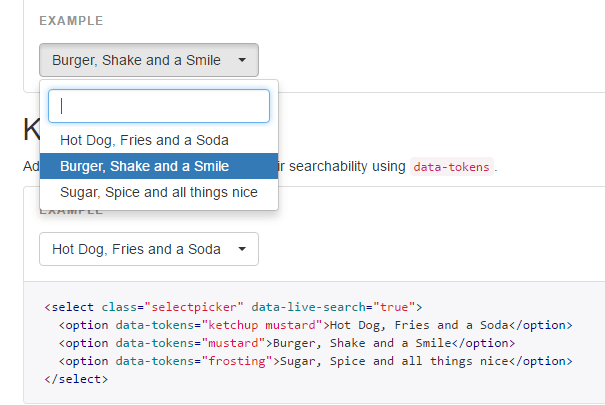Image resolution: width=605 pixels, height=405 pixels.
Task: Click the partially hidden "K" heading
Action: (x=30, y=129)
